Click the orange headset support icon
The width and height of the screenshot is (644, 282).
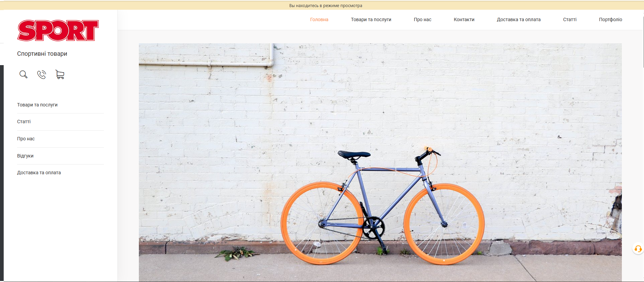(638, 249)
